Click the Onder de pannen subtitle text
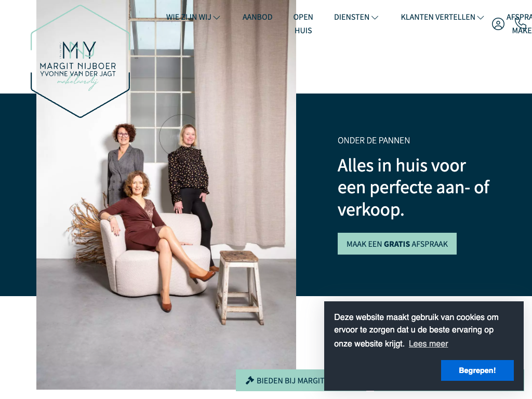Screen dimensions: 532x399 (374, 140)
